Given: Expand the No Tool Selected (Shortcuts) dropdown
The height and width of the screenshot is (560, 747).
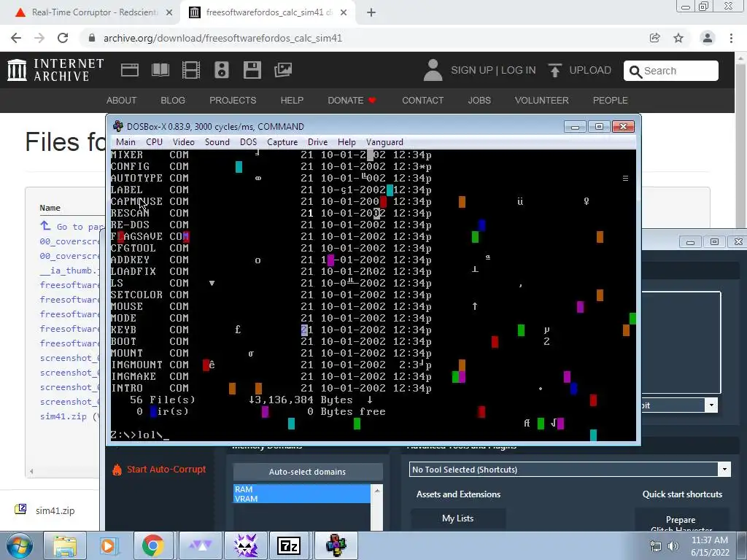Looking at the screenshot, I should [x=724, y=470].
